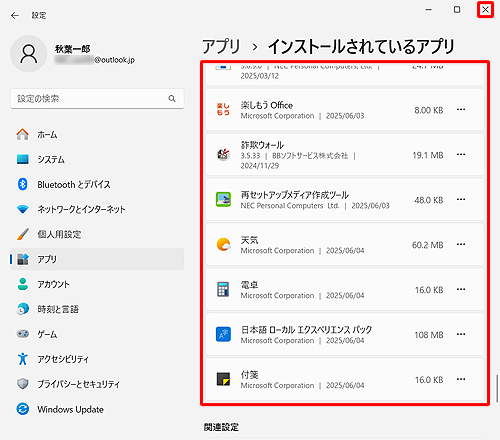Select the 日本語 ローカル エクスペリエンス パック name

pyautogui.click(x=306, y=330)
